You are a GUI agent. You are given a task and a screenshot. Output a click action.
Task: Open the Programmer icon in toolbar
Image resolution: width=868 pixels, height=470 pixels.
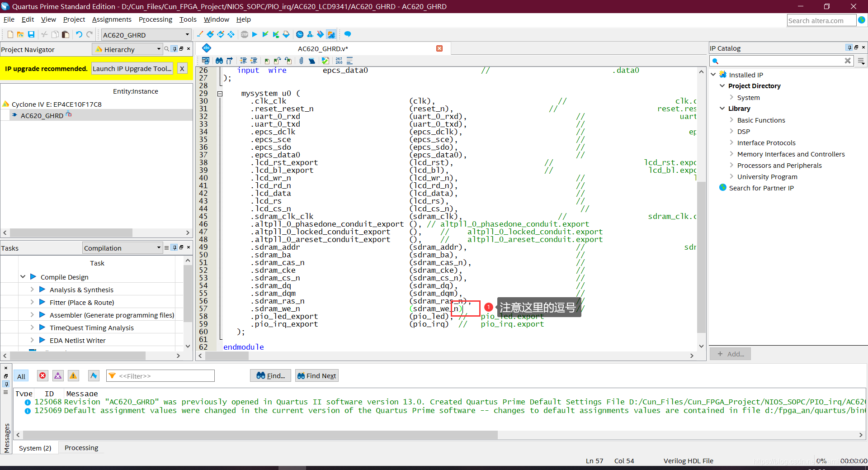[x=321, y=34]
